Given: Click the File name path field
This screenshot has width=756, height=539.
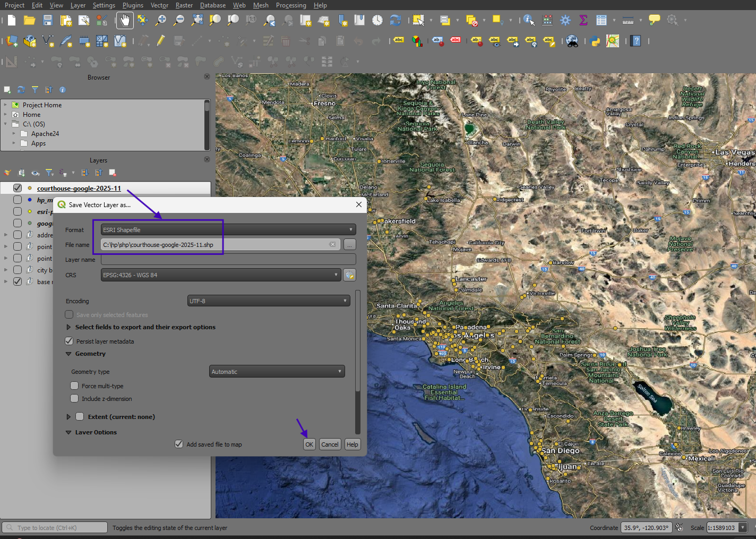Looking at the screenshot, I should tap(215, 245).
